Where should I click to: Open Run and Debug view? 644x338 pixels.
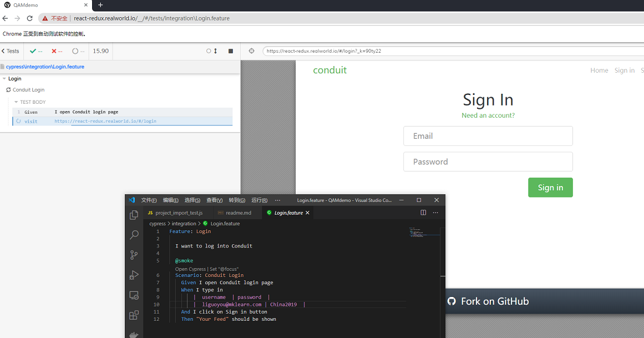pos(134,275)
